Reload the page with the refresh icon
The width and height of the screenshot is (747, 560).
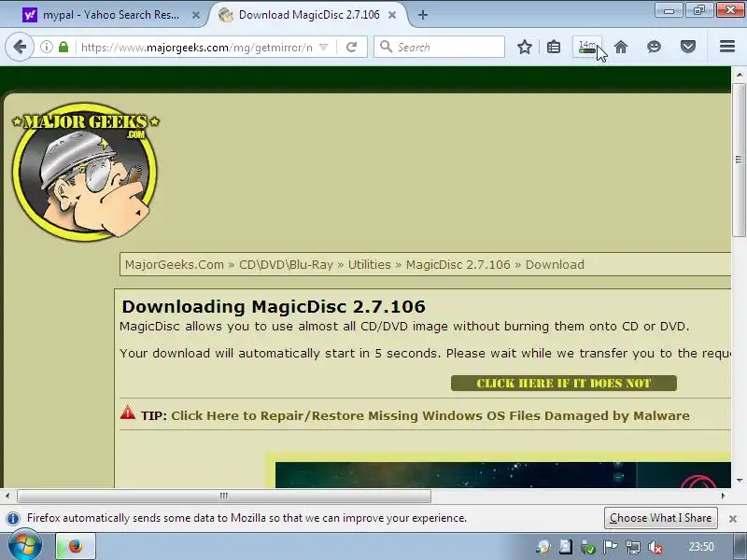click(x=352, y=47)
